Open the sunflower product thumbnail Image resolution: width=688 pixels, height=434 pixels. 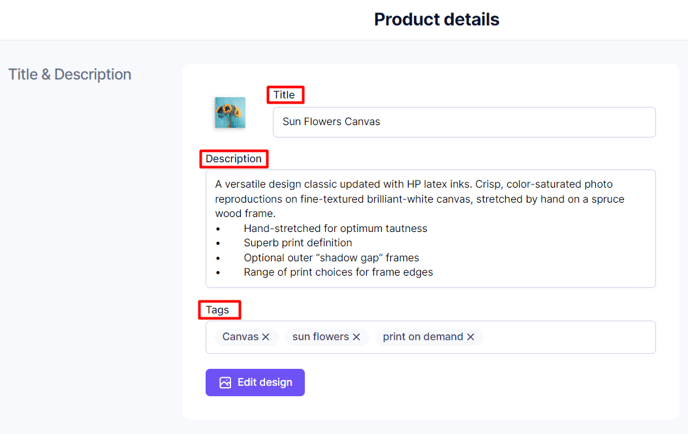click(x=230, y=113)
